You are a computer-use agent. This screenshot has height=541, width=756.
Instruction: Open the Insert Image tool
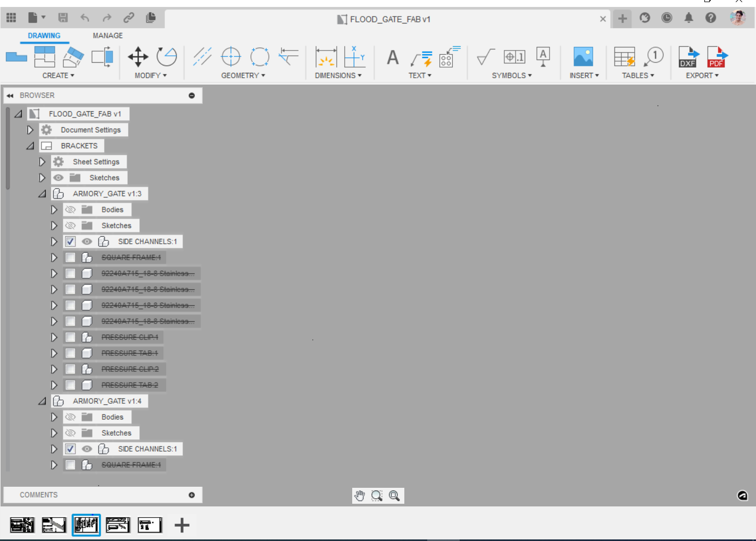(x=583, y=57)
